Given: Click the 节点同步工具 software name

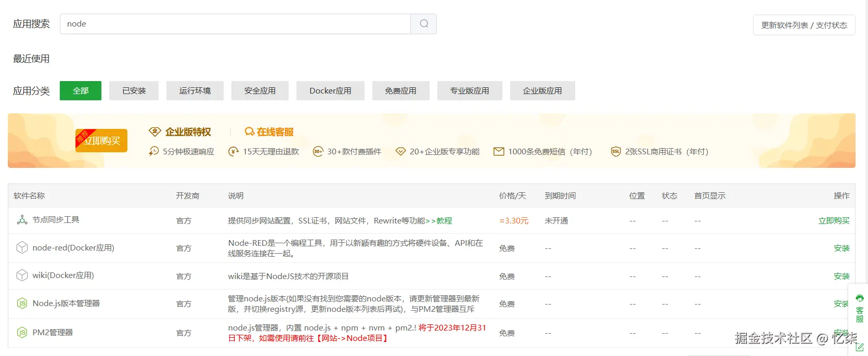Looking at the screenshot, I should click(56, 220).
